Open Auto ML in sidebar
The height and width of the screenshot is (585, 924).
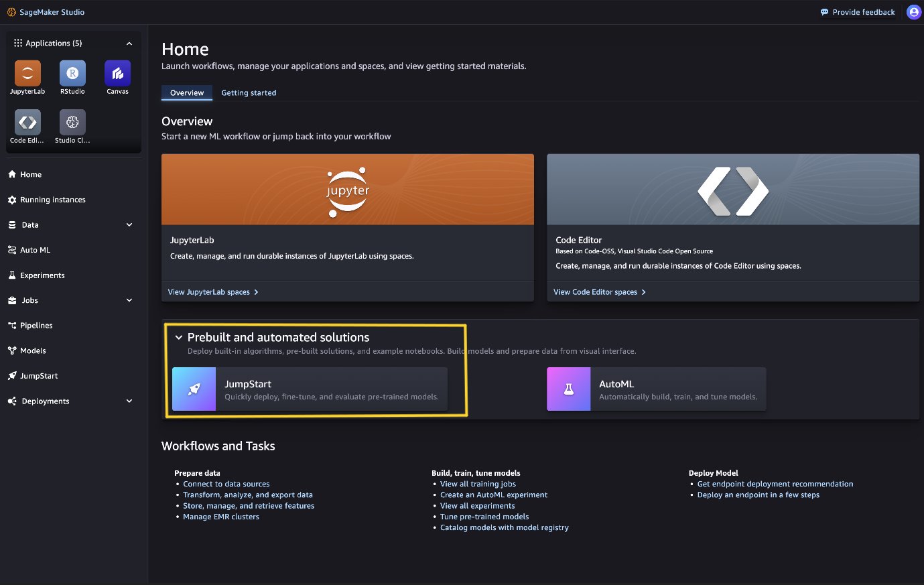pos(35,250)
